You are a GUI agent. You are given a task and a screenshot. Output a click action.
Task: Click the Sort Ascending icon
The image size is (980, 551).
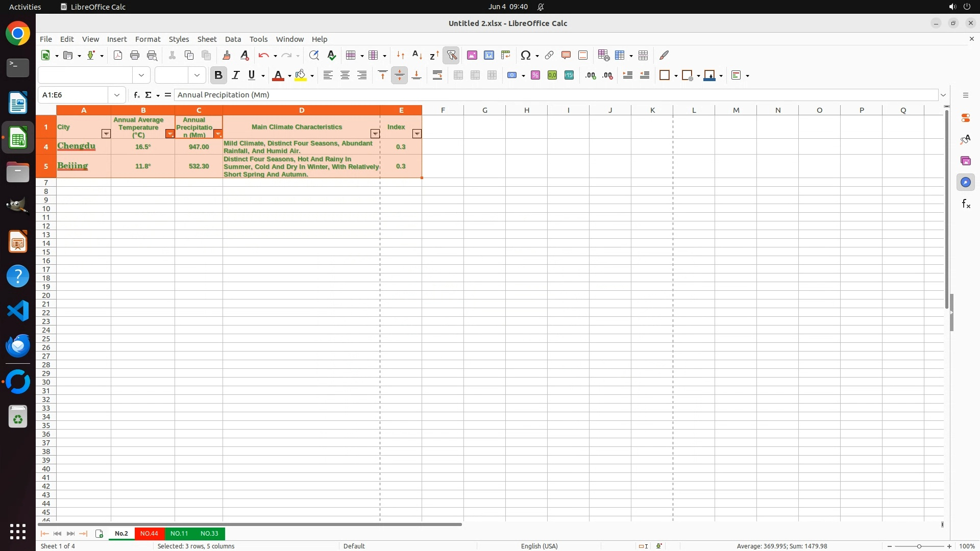pos(417,55)
